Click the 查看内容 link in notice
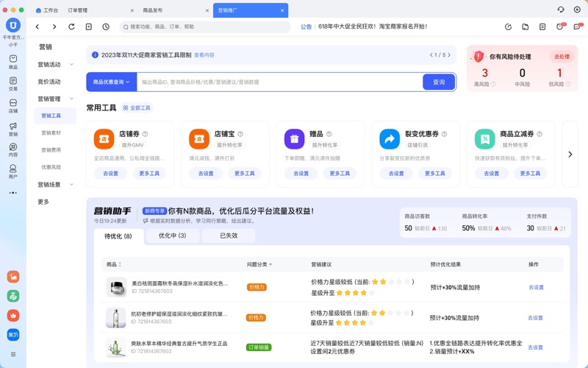The height and width of the screenshot is (368, 588). [x=204, y=55]
